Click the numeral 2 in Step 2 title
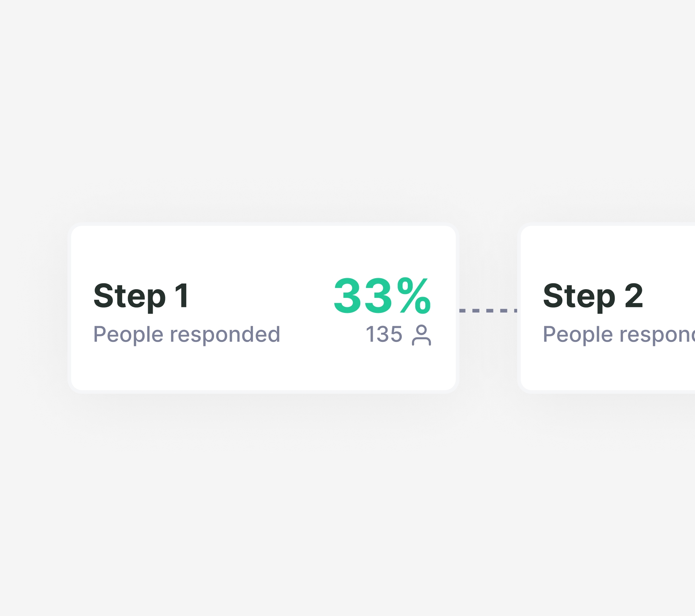The width and height of the screenshot is (695, 616). click(634, 296)
